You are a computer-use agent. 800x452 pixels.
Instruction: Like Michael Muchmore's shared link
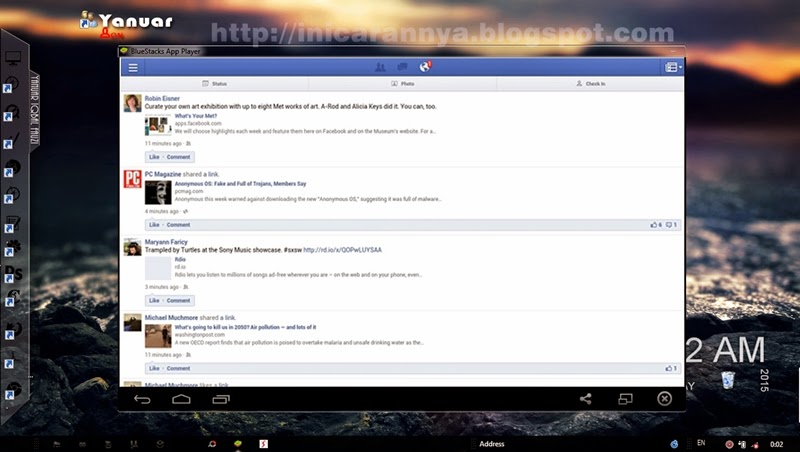click(154, 368)
